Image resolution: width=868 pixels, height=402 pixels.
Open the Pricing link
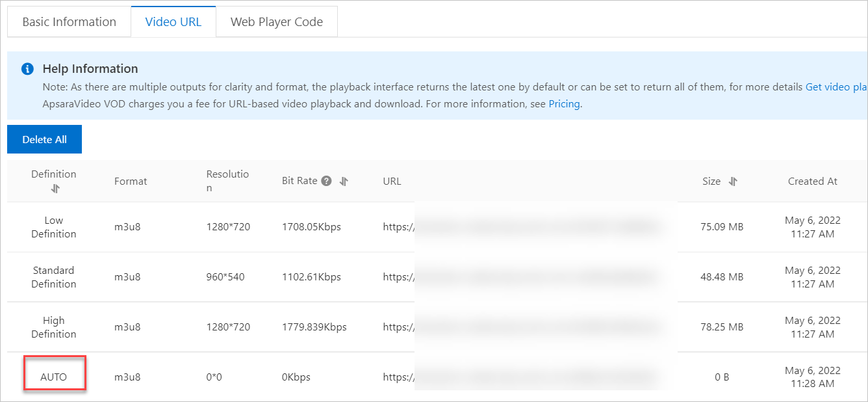point(563,103)
